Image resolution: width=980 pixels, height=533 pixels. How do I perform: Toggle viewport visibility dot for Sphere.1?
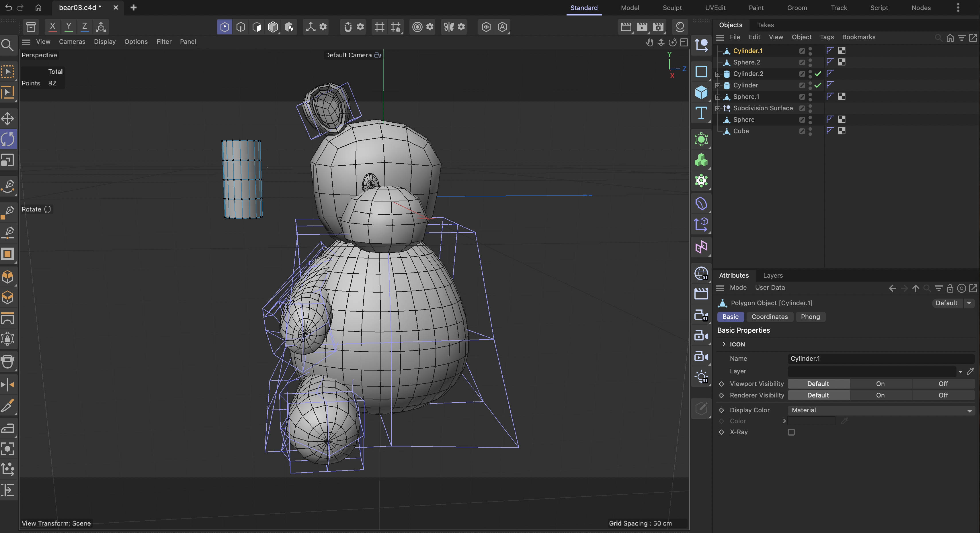click(x=810, y=95)
